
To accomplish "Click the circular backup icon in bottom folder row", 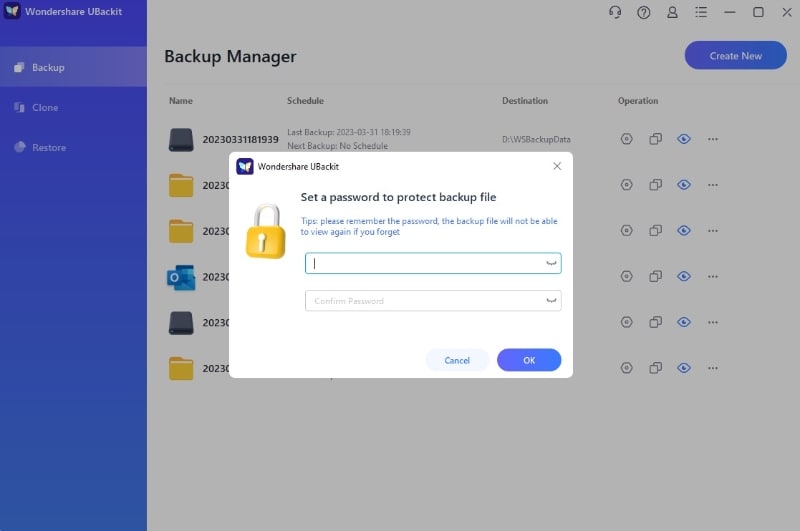I will point(627,368).
